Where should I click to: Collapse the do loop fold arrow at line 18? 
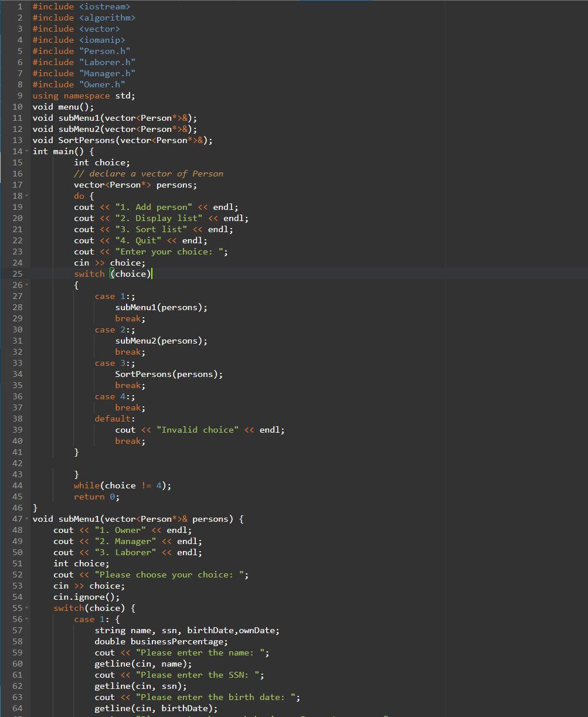[x=27, y=196]
